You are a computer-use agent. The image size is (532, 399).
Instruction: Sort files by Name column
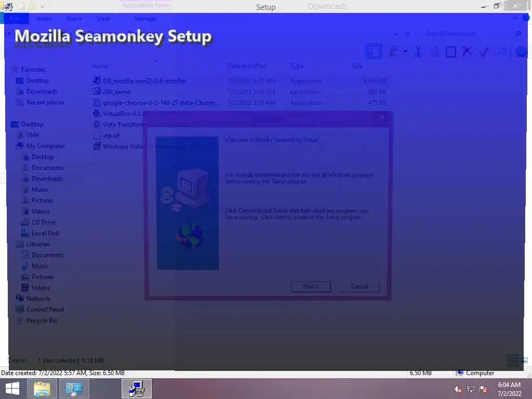tap(100, 66)
